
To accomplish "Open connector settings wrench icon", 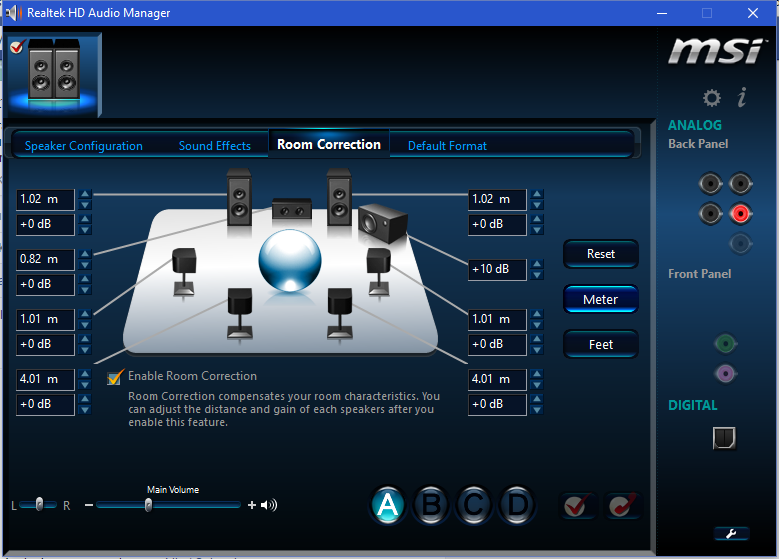I will (x=731, y=533).
